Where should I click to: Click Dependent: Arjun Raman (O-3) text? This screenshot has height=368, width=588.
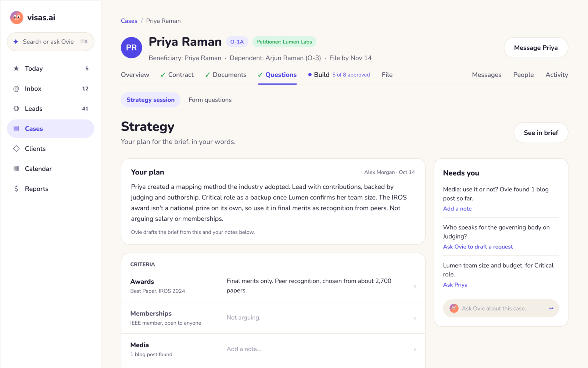click(275, 58)
